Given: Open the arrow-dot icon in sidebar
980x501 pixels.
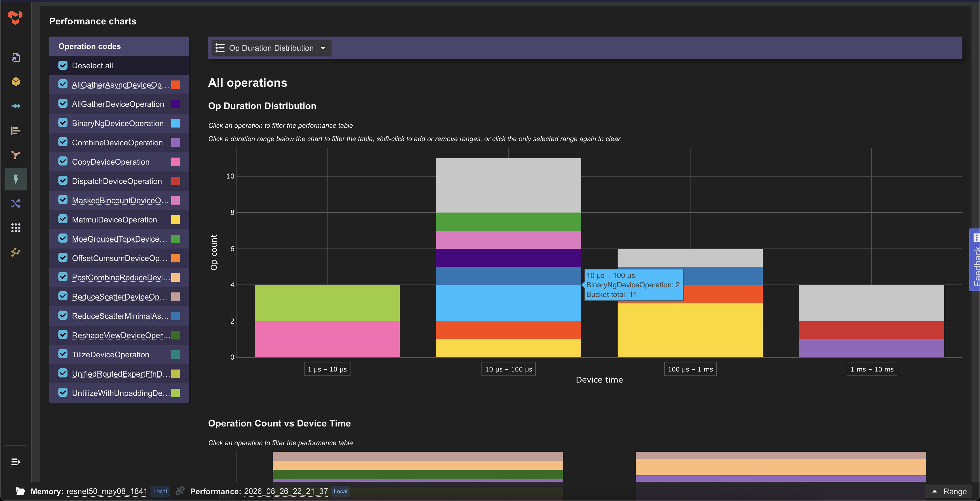Looking at the screenshot, I should click(16, 106).
